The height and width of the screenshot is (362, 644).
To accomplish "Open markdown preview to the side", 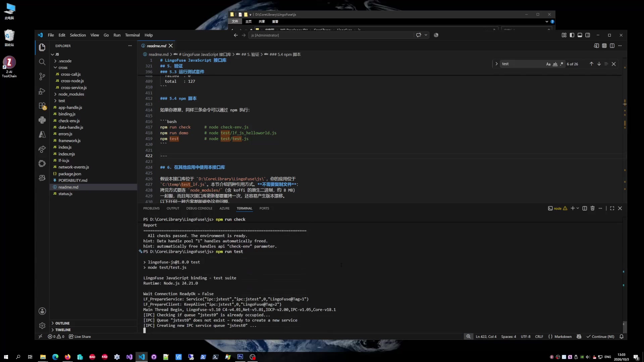I will coord(596,46).
